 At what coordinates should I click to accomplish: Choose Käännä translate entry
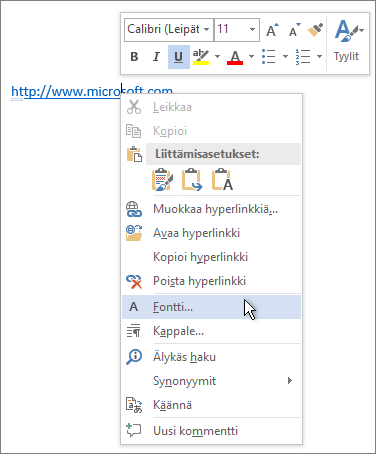click(x=211, y=405)
